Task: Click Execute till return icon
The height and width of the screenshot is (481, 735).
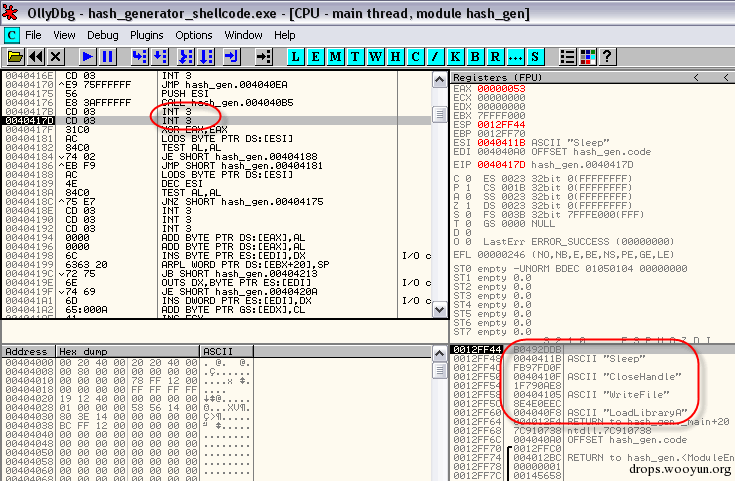Action: 232,57
